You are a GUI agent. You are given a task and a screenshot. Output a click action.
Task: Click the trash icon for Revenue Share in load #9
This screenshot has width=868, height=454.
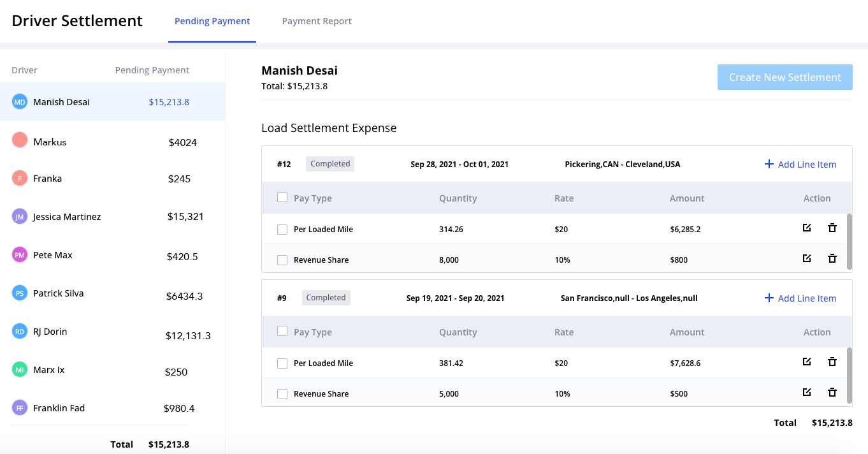tap(832, 392)
